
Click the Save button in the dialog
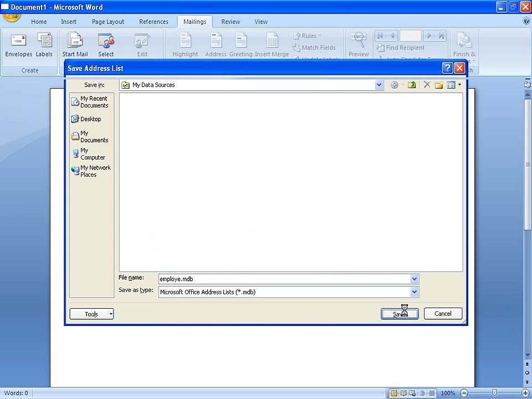point(400,314)
